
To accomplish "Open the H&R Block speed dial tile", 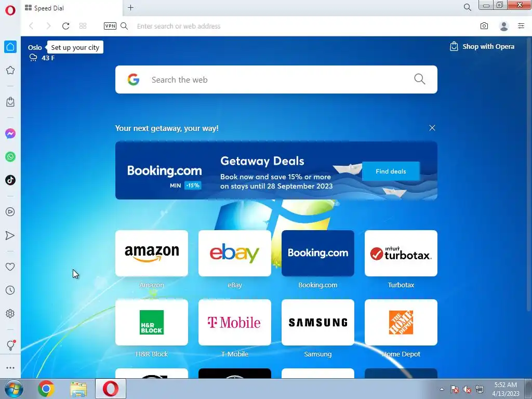I will click(x=152, y=322).
